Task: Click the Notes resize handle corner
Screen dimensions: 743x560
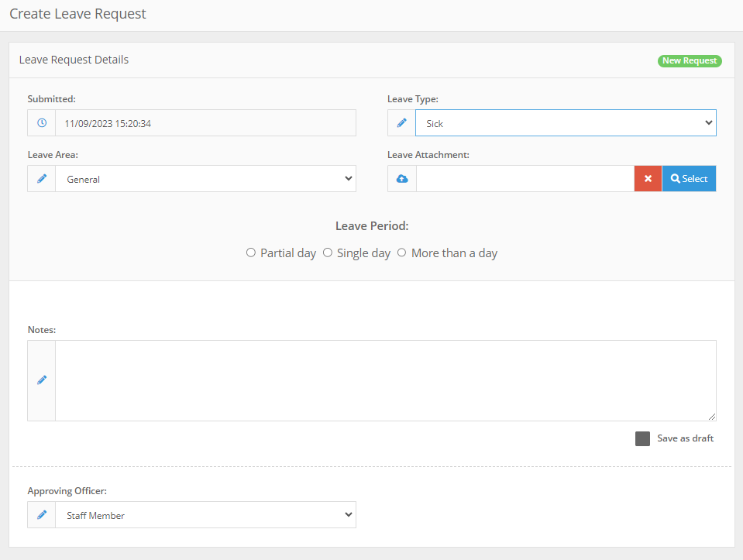Action: click(x=712, y=417)
